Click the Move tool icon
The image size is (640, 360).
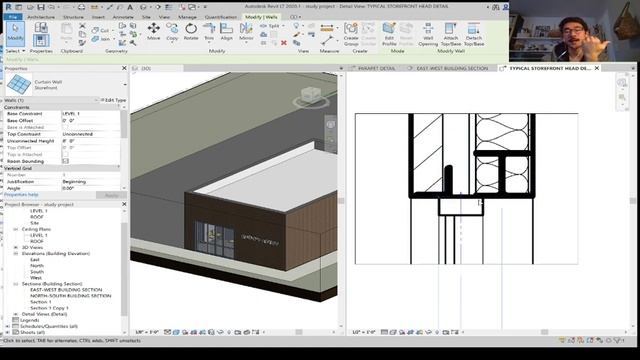tap(153, 31)
